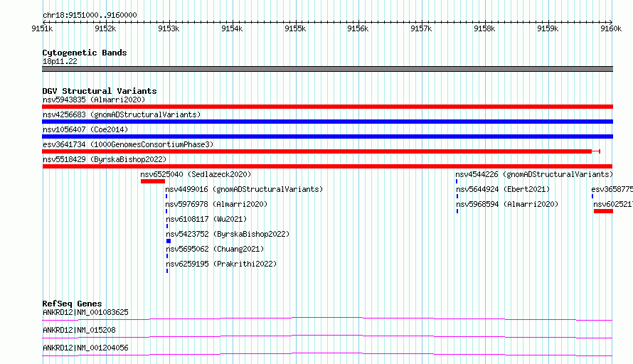Viewport: 633px width, 364px height.
Task: Click nsv5518429 (ByrskaBishop2022) label
Action: coord(105,159)
